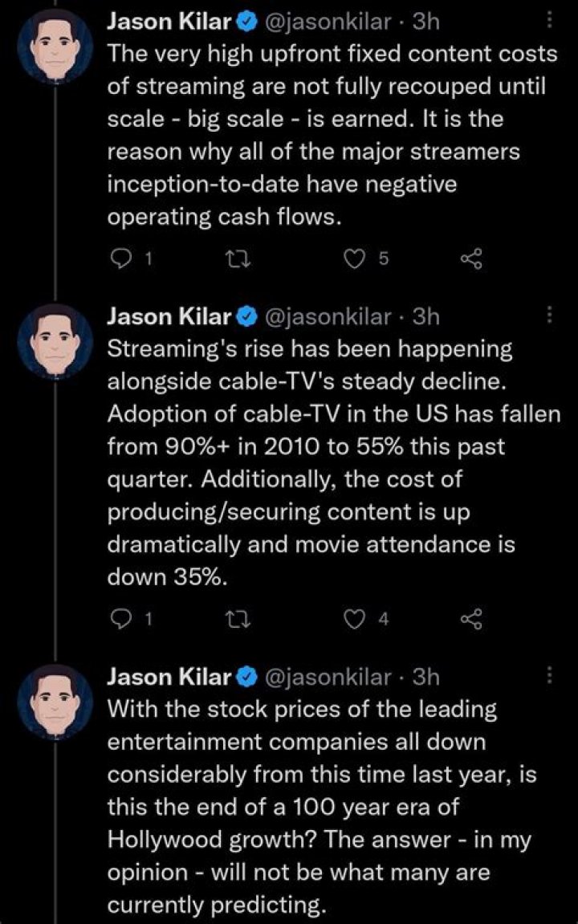Click the 3h timestamp on Hollywood tweet
578x924 pixels.
pos(425,677)
